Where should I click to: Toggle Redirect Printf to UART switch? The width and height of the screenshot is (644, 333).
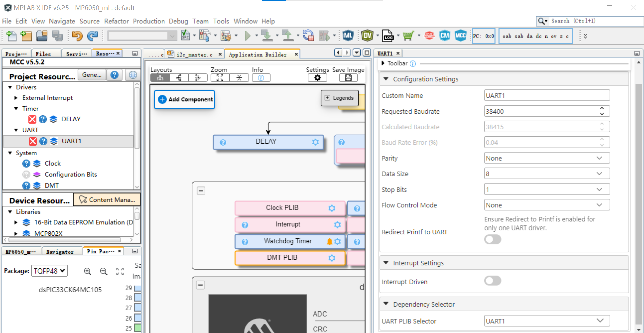pyautogui.click(x=492, y=239)
